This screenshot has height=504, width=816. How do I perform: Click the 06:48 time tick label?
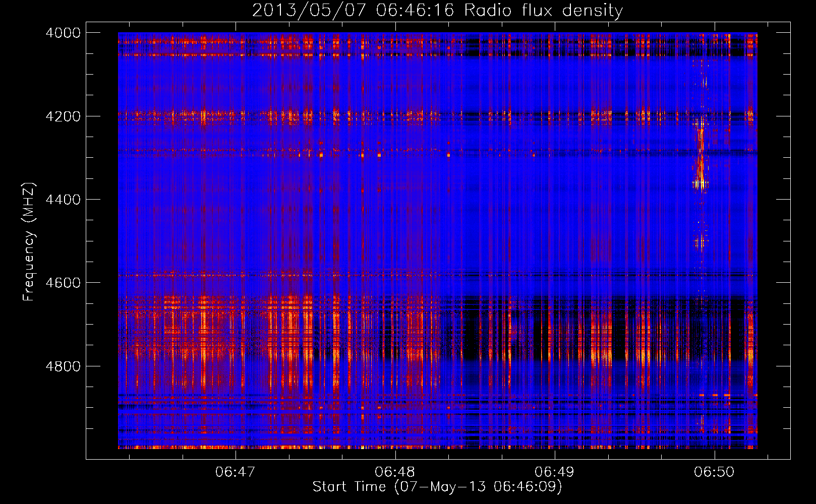click(395, 472)
